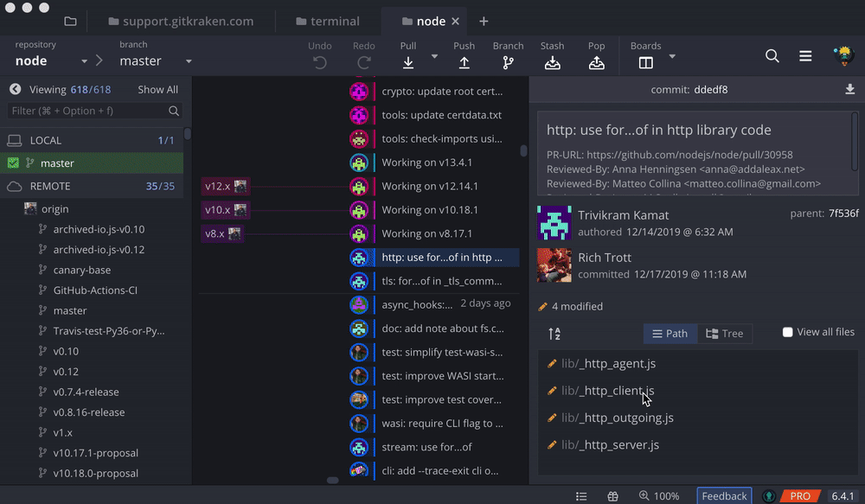Open the list icon in the status bar
The width and height of the screenshot is (865, 504).
[581, 496]
